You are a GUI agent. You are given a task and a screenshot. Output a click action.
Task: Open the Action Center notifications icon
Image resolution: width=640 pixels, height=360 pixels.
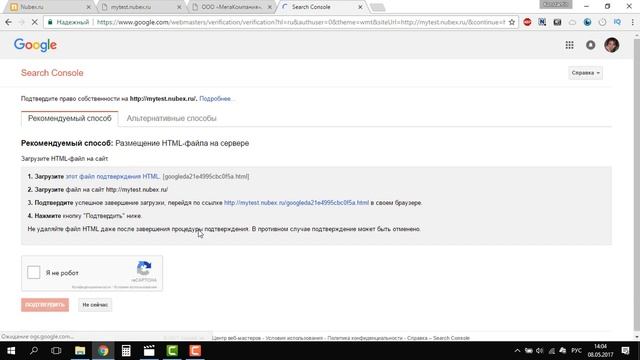tap(625, 351)
